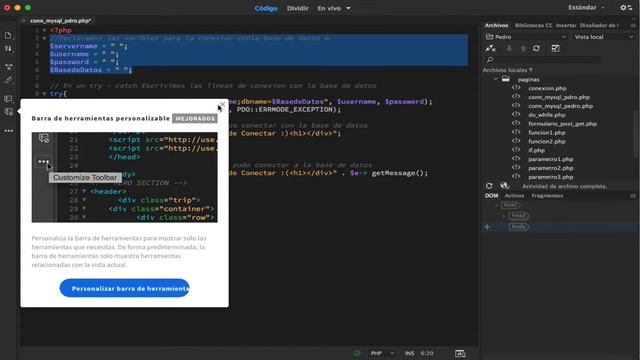Viewport: 640px width, 360px height.
Task: Click the plus icon next to body in DOM
Action: pos(487,227)
